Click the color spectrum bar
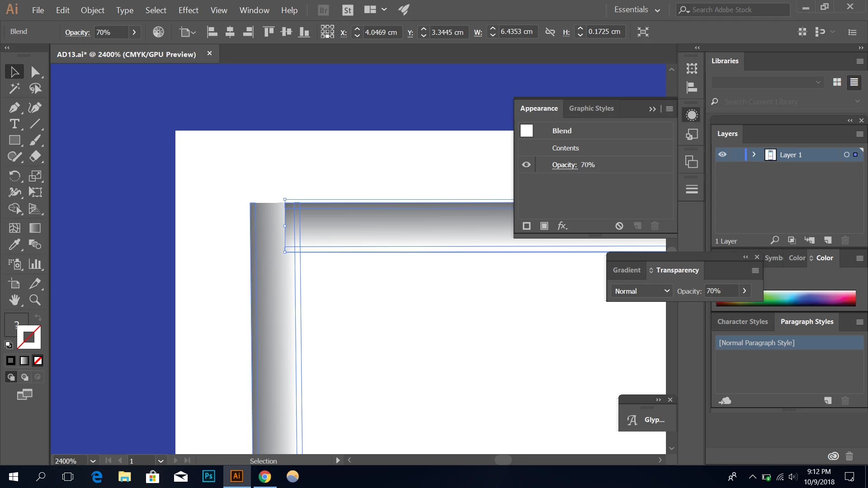The width and height of the screenshot is (868, 488). tap(809, 298)
